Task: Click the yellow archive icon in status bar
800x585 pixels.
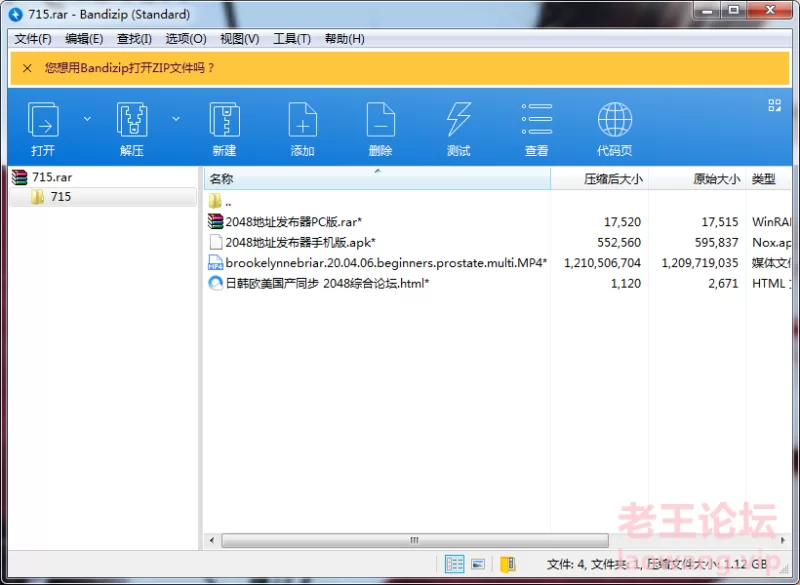Action: click(x=508, y=564)
